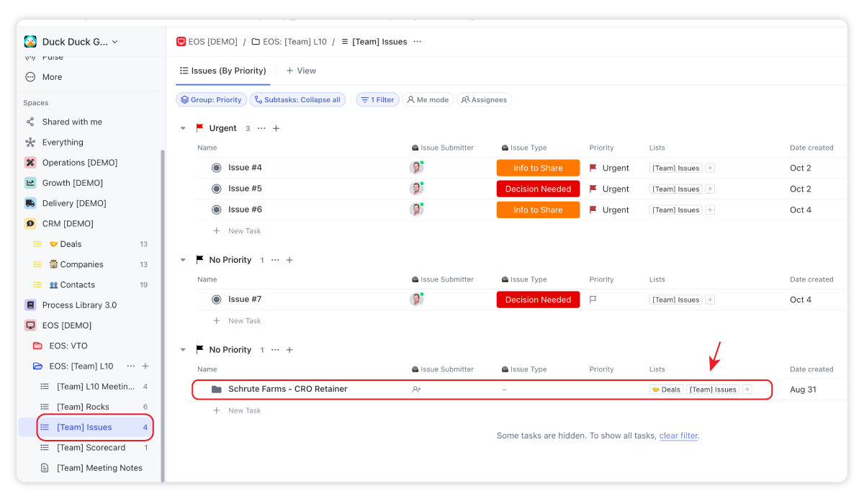Click Urgent priority flag of Issue #5
The height and width of the screenshot is (504, 864).
coord(593,189)
